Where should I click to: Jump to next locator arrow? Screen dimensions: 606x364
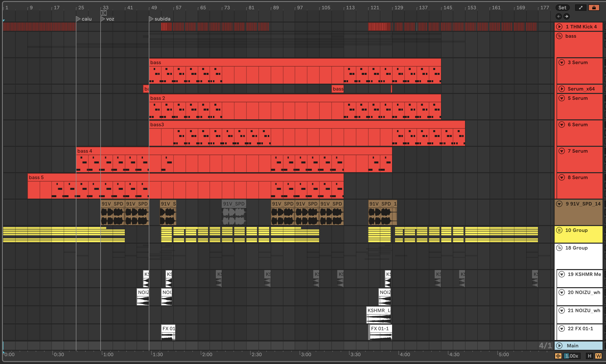[x=567, y=16]
